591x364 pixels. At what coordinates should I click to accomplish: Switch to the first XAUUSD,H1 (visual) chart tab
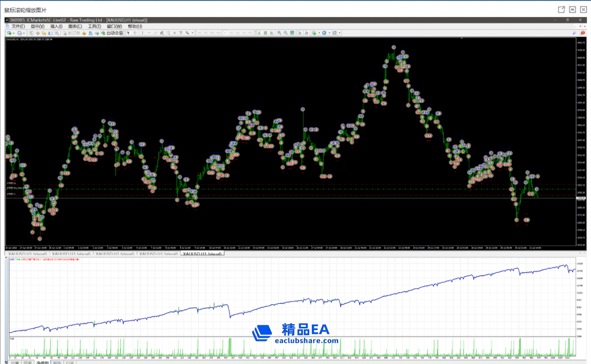26,254
